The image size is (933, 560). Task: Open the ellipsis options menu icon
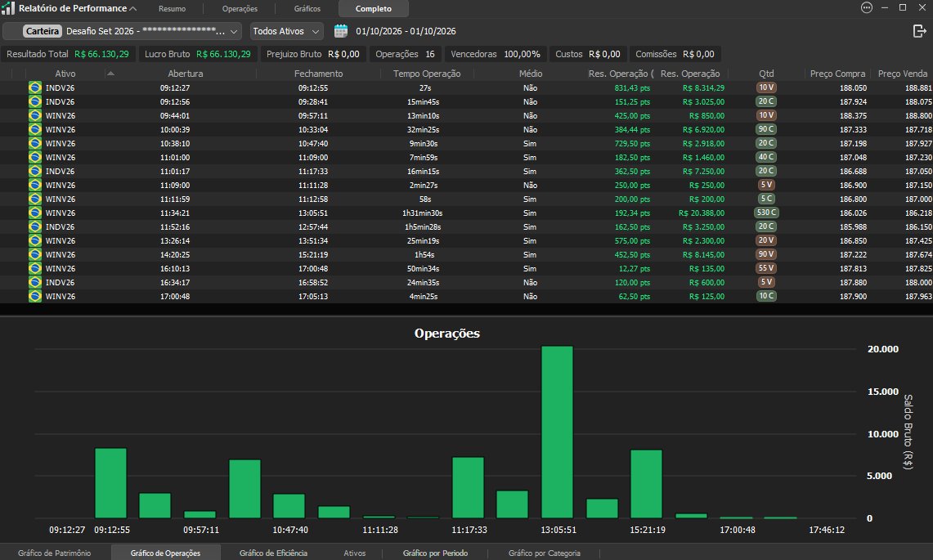point(867,7)
